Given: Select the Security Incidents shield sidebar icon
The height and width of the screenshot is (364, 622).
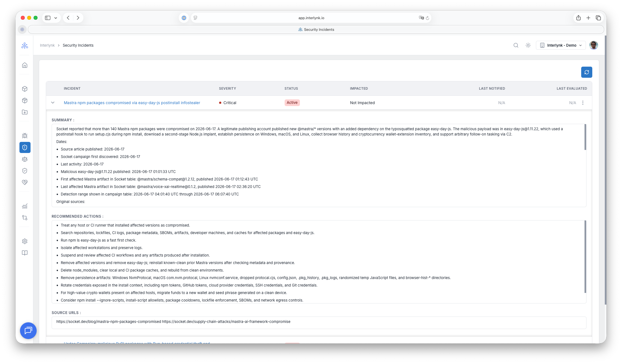Looking at the screenshot, I should pos(25,147).
